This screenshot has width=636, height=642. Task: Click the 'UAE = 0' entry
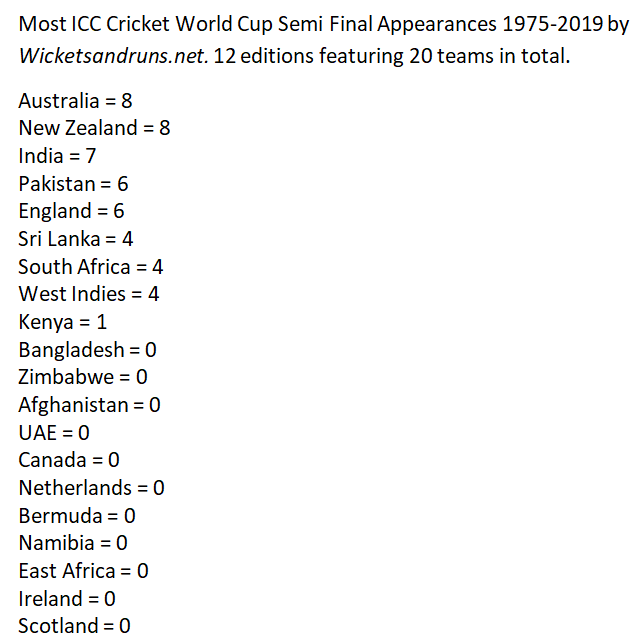pyautogui.click(x=54, y=433)
